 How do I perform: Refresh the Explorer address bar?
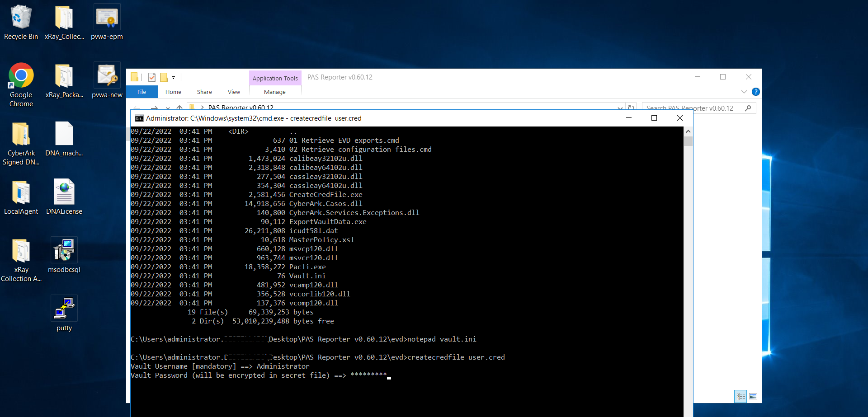tap(631, 108)
